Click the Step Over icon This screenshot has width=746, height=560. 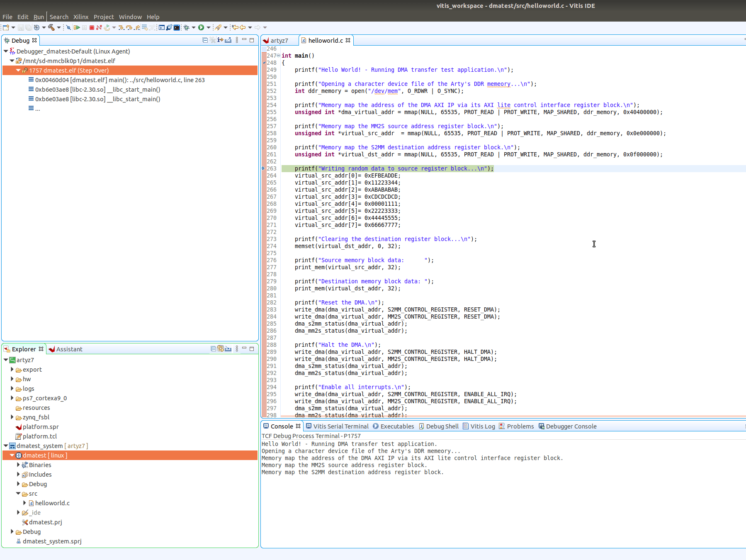[129, 28]
